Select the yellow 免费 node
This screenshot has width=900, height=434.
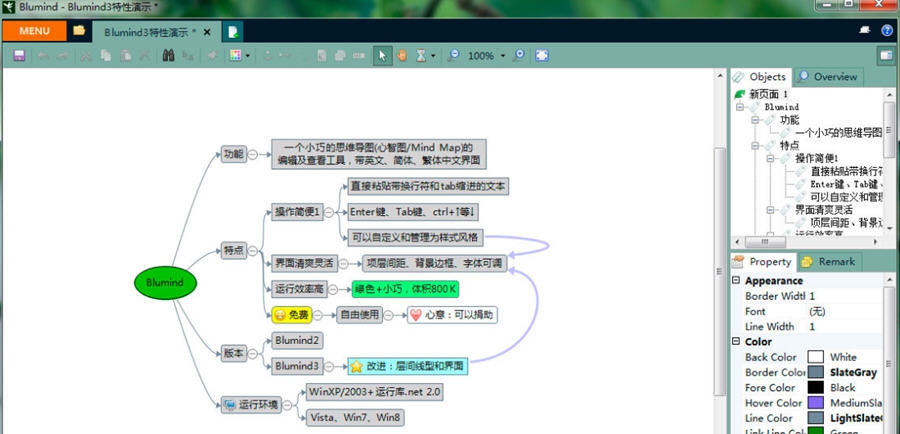tap(292, 315)
